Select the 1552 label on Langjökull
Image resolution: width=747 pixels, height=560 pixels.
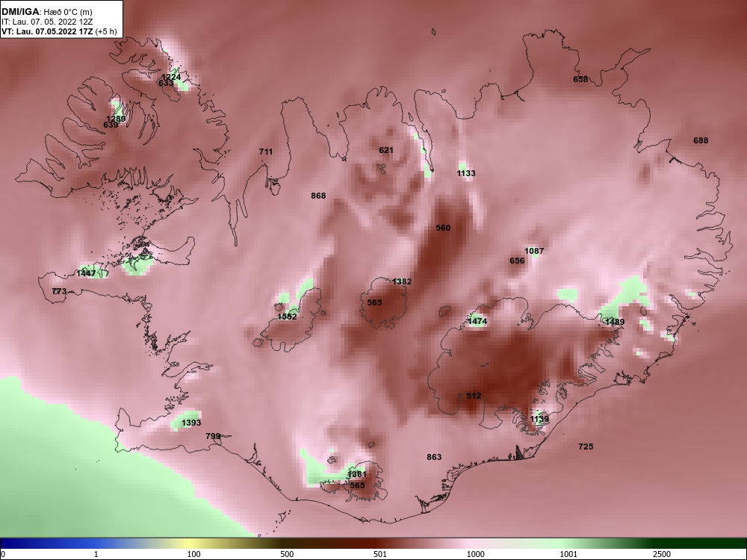tap(287, 317)
